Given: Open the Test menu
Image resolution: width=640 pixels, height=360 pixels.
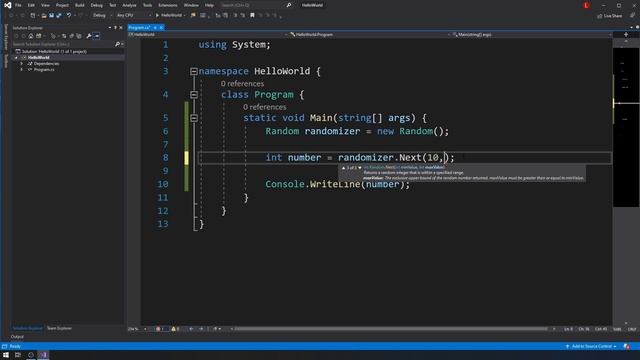Looking at the screenshot, I should [x=113, y=5].
